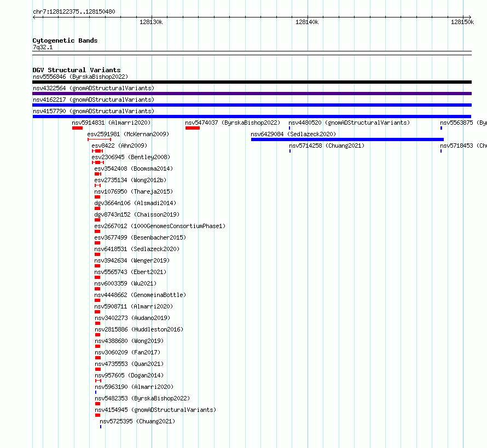Click the Cytogenetic Bands track title
The height and width of the screenshot is (448, 487).
coord(65,40)
